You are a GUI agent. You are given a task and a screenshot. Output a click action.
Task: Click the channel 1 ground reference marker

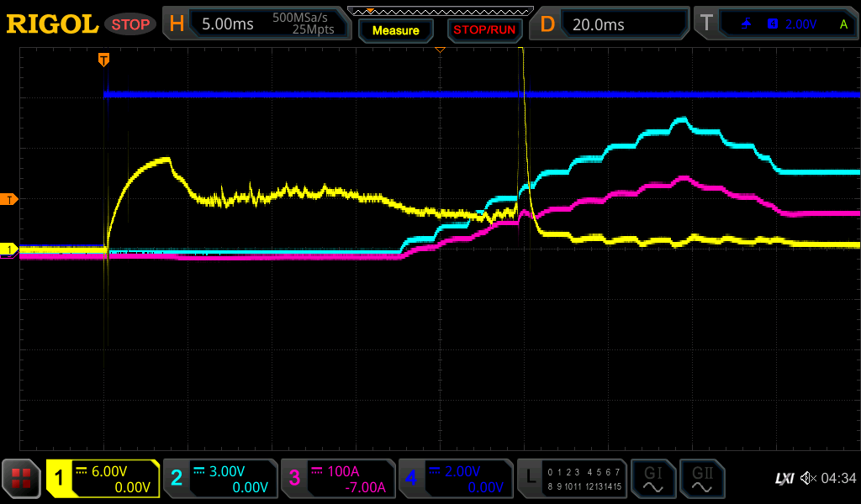pos(9,249)
